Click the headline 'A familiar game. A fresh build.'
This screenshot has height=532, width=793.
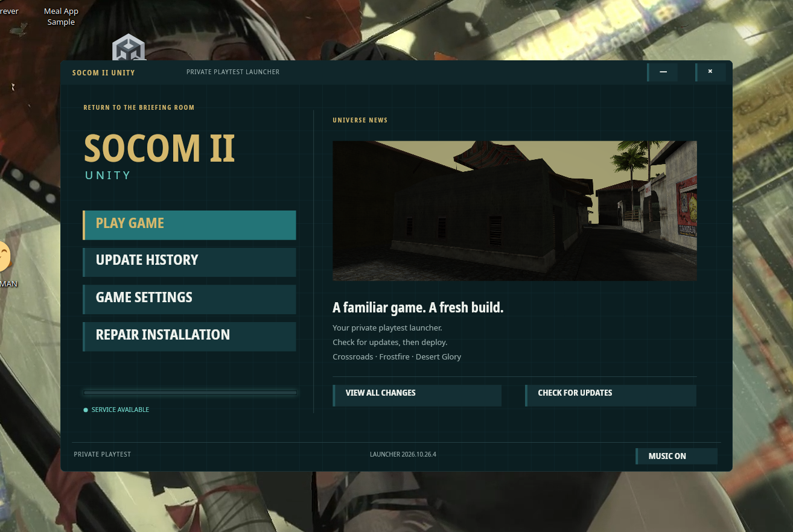click(x=418, y=308)
